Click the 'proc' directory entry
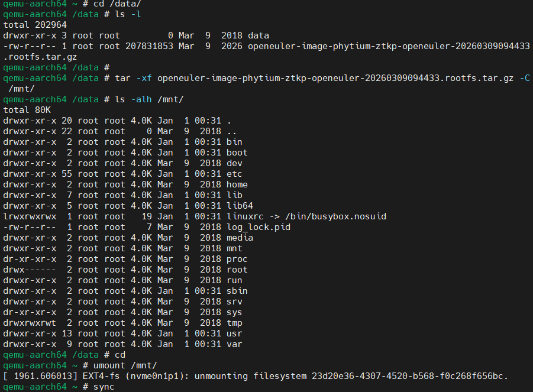The image size is (533, 392). (237, 259)
